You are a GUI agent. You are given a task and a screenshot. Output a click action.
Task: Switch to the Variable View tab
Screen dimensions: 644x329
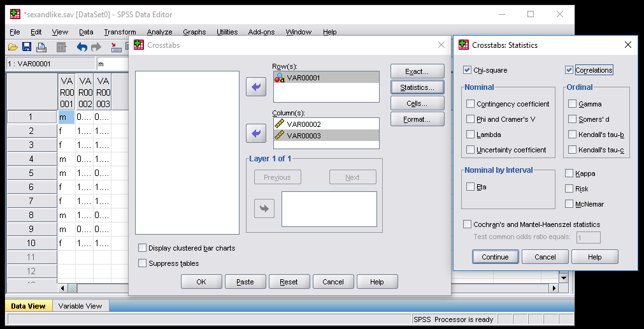[80, 306]
